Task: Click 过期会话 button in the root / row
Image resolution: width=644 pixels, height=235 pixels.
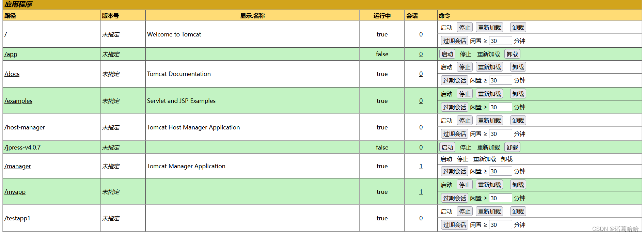Action: pos(454,41)
